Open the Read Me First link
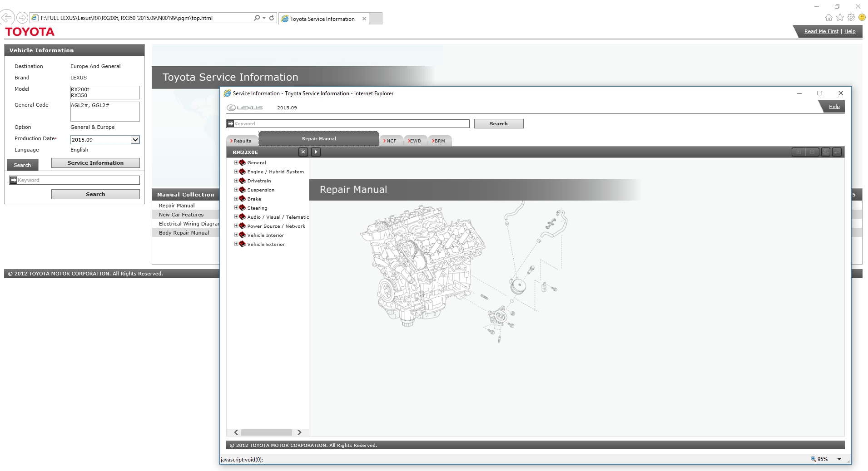Screen dimensions: 868x471 pyautogui.click(x=821, y=31)
